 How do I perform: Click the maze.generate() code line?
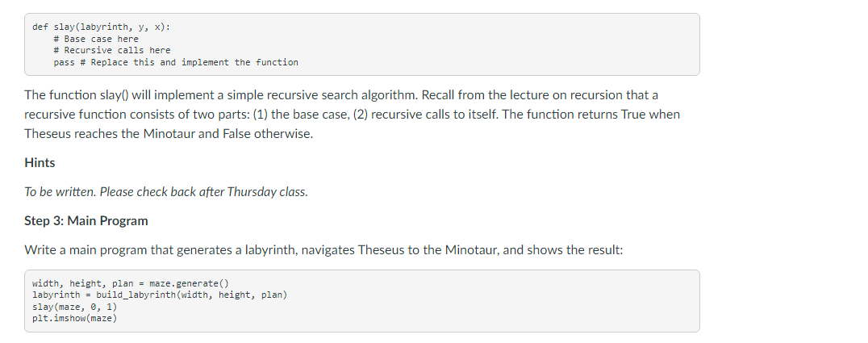coord(131,283)
